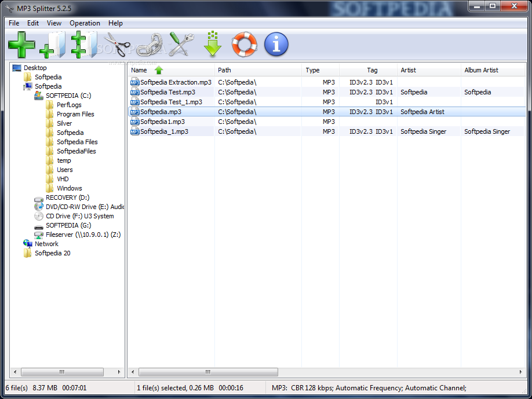Select SOFTPEDIA (C:) drive in tree
This screenshot has height=399, width=532.
click(68, 96)
